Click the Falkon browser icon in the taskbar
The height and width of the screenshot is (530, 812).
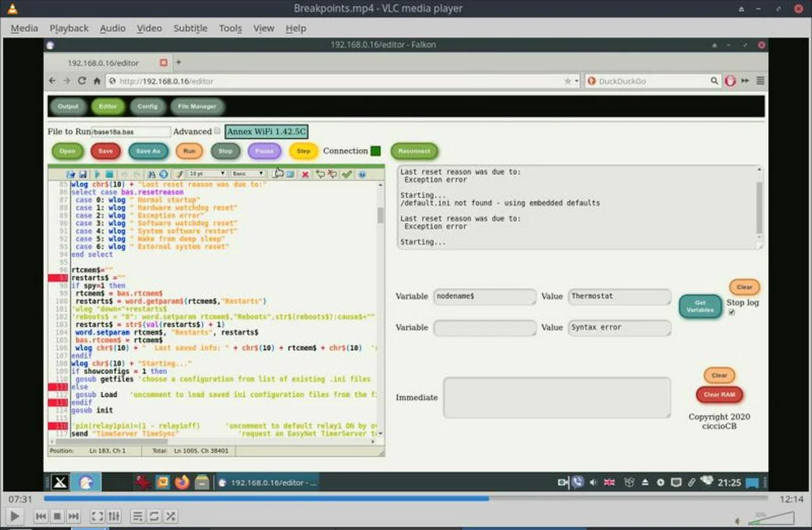click(86, 482)
